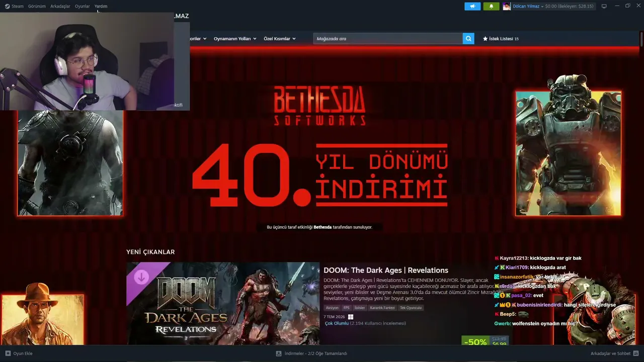Open the Skyrim character artwork
Viewport: 644px width, 362px height.
[x=70, y=162]
